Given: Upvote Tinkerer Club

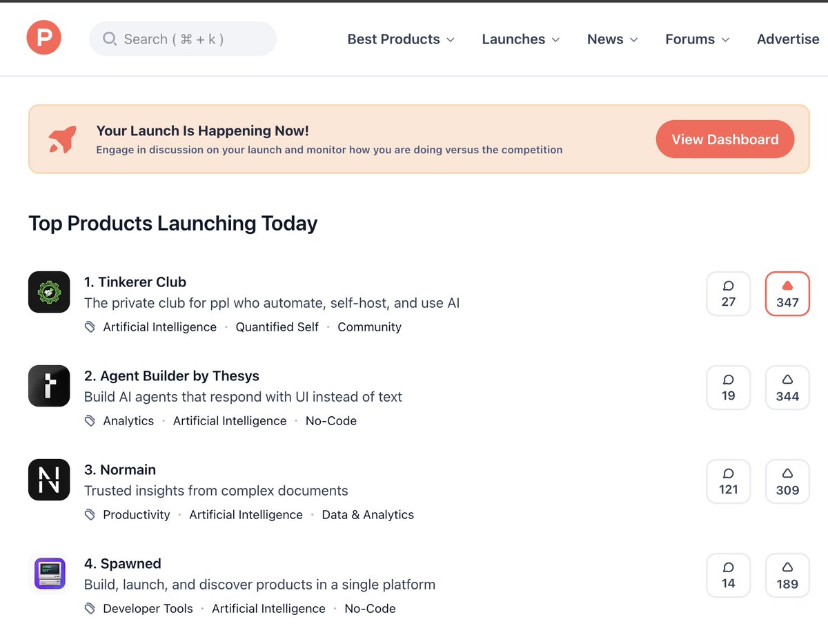Looking at the screenshot, I should tap(787, 293).
